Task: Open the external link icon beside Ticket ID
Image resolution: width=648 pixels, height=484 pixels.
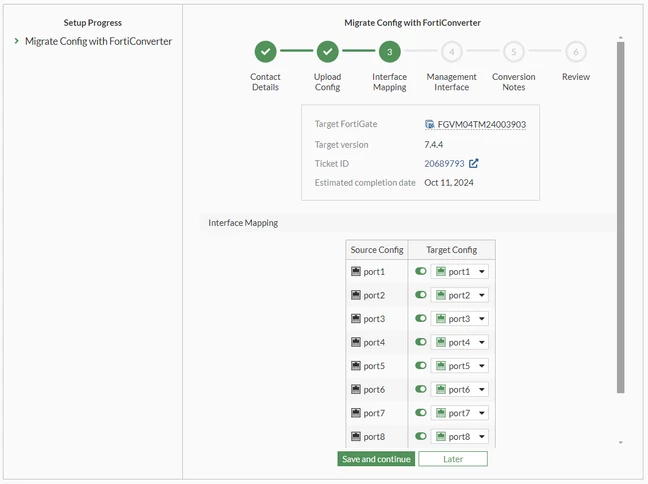Action: pos(474,163)
